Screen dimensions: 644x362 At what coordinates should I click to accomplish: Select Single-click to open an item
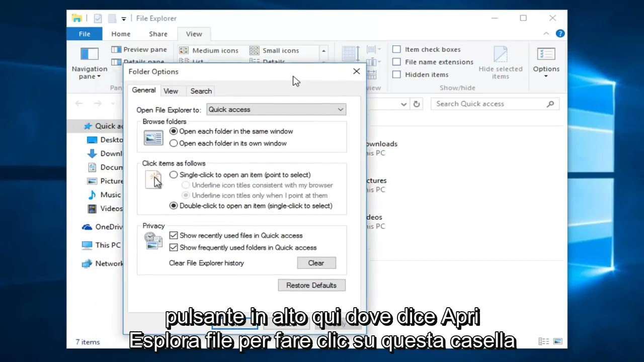[x=174, y=175]
